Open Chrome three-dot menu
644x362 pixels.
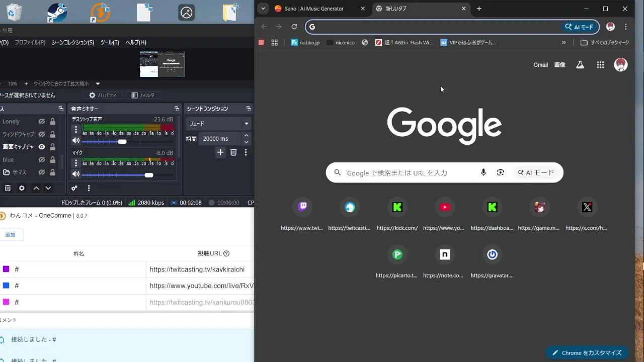(x=626, y=27)
